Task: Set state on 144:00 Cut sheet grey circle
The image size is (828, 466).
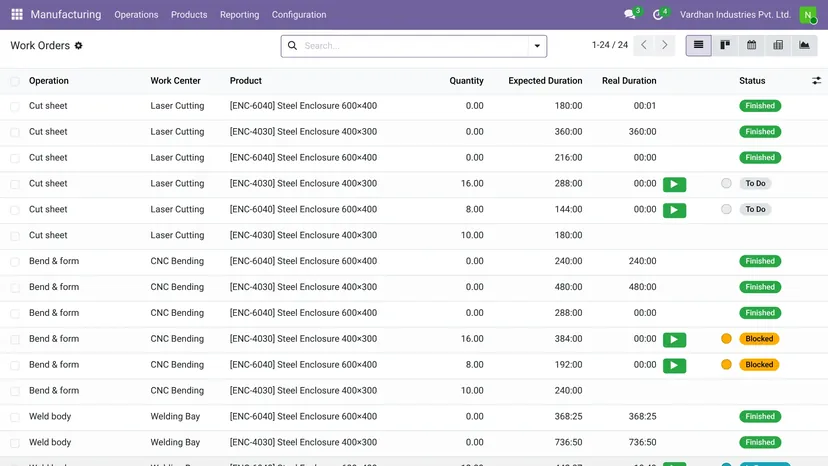Action: click(x=726, y=209)
